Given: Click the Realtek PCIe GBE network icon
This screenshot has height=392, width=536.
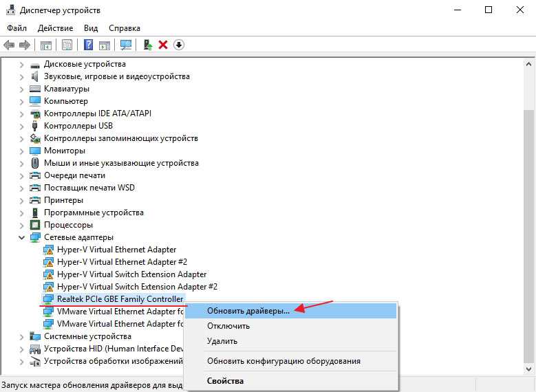Looking at the screenshot, I should pos(48,299).
